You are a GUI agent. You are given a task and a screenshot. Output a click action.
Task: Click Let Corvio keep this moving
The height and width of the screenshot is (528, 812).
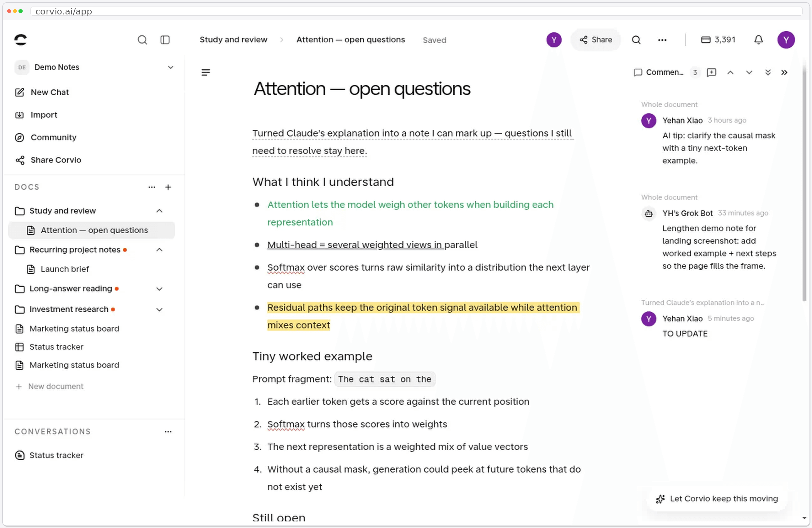[717, 499]
